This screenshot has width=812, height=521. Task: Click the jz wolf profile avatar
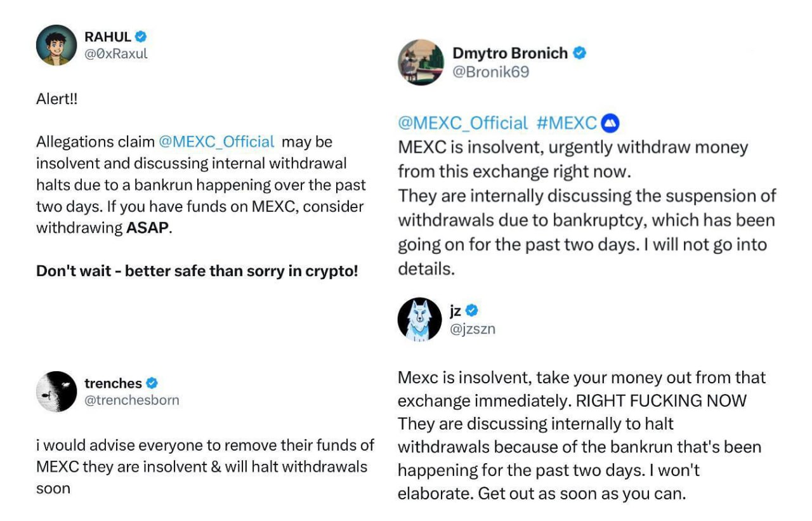[419, 319]
